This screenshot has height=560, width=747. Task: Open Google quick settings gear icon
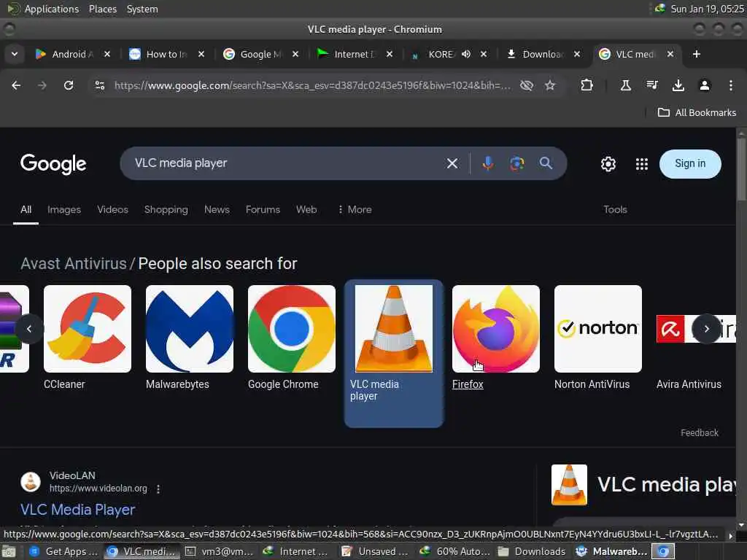pyautogui.click(x=608, y=164)
